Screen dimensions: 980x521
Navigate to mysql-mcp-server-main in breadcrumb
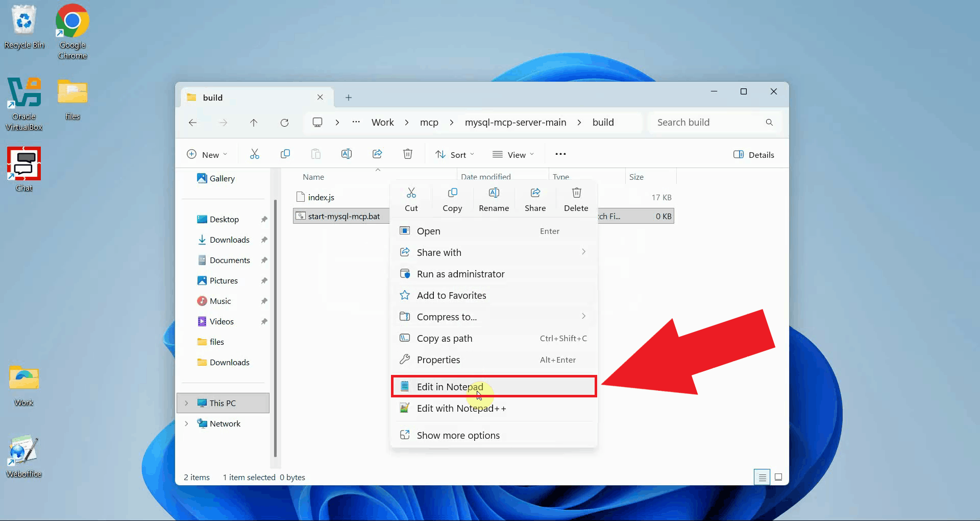coord(516,123)
